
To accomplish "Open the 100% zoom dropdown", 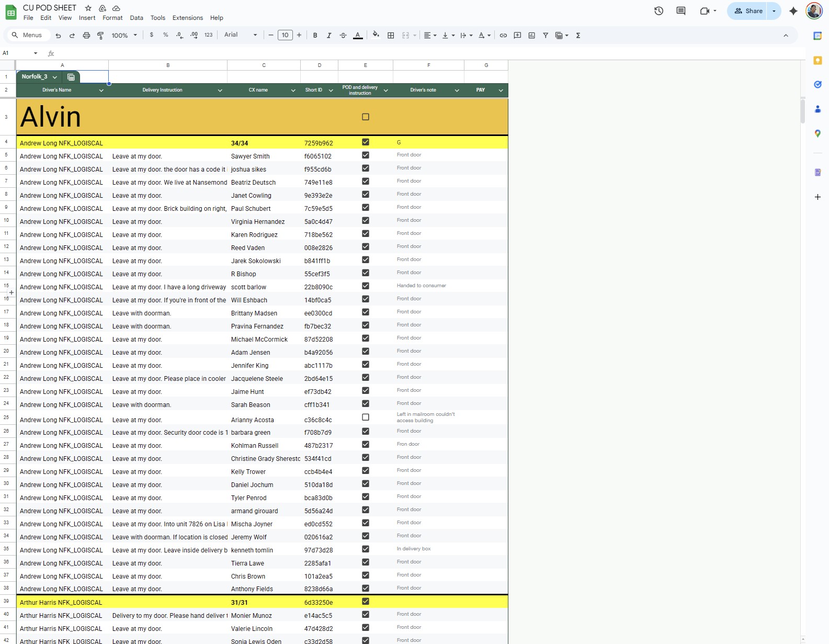I will [x=124, y=36].
